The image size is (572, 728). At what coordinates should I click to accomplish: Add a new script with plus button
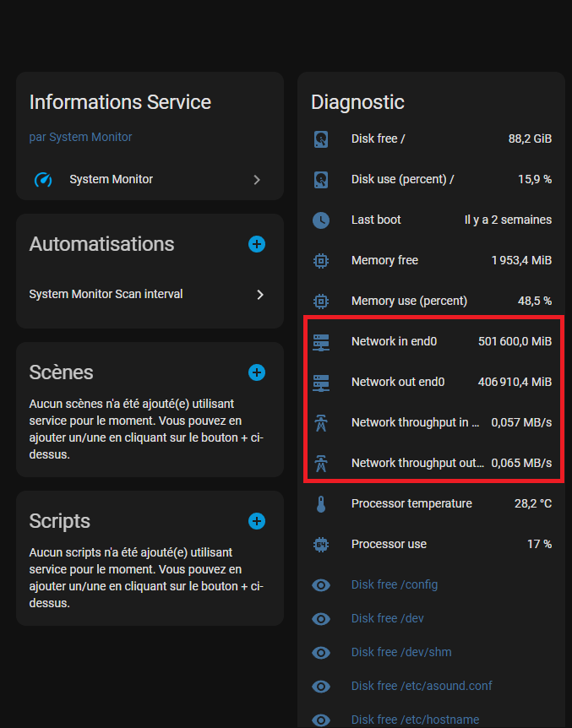point(257,521)
